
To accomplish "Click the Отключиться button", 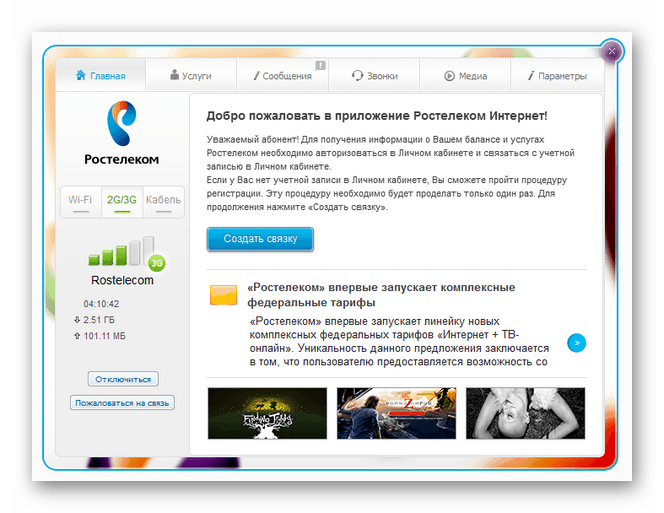I will (123, 379).
